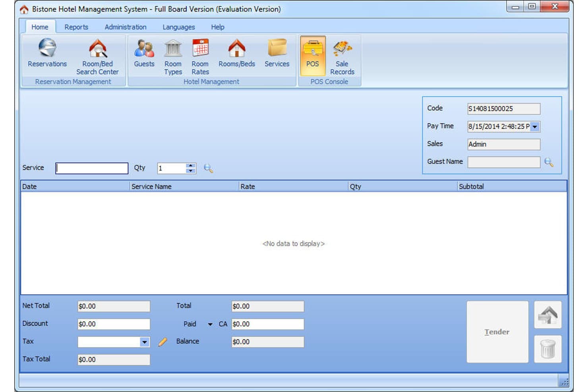Sort by the Subtotal column header
588x392 pixels.
click(x=512, y=187)
